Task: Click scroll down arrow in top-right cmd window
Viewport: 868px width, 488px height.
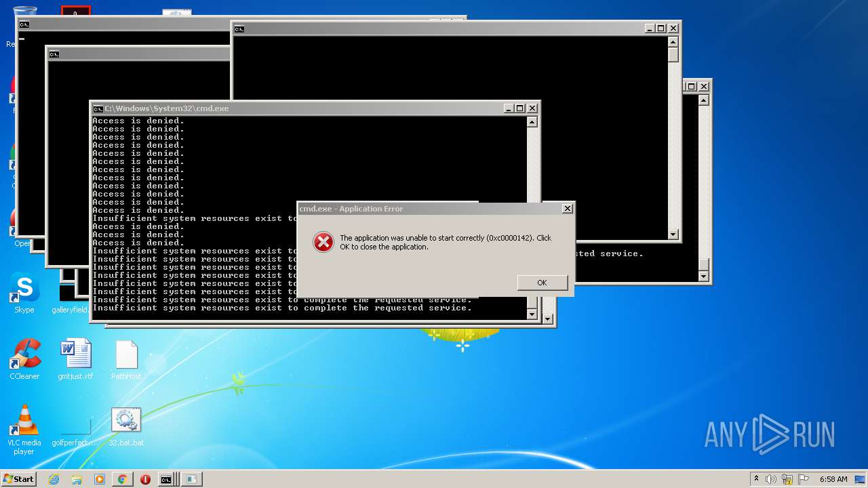Action: (673, 235)
